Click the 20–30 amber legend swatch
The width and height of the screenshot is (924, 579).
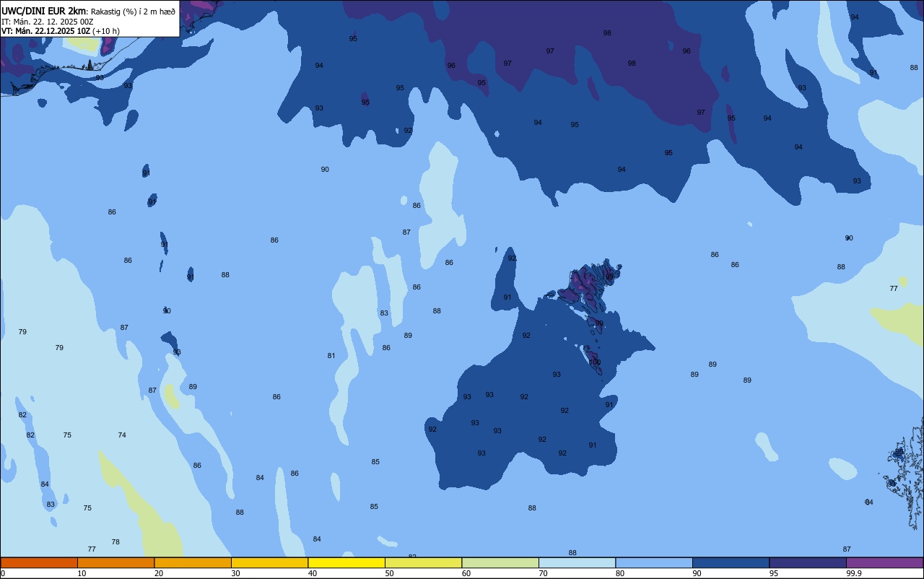tap(193, 562)
